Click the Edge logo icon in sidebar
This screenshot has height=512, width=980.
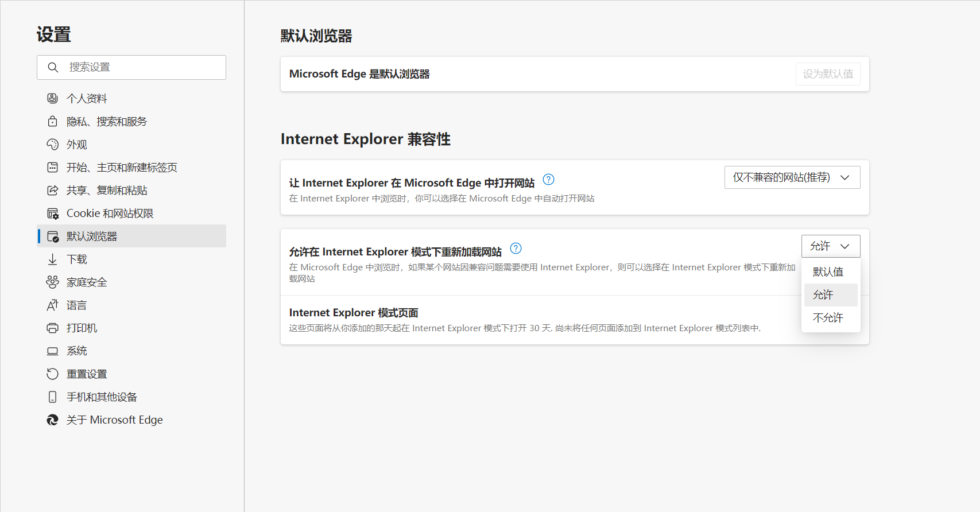[52, 420]
